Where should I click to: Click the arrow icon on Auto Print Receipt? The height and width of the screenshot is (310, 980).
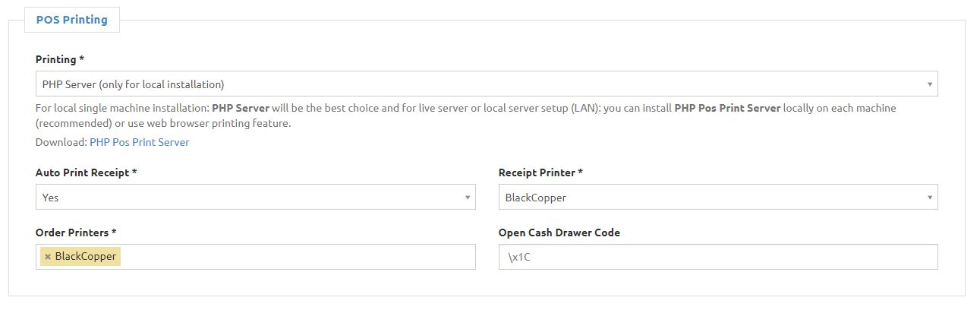click(x=468, y=198)
